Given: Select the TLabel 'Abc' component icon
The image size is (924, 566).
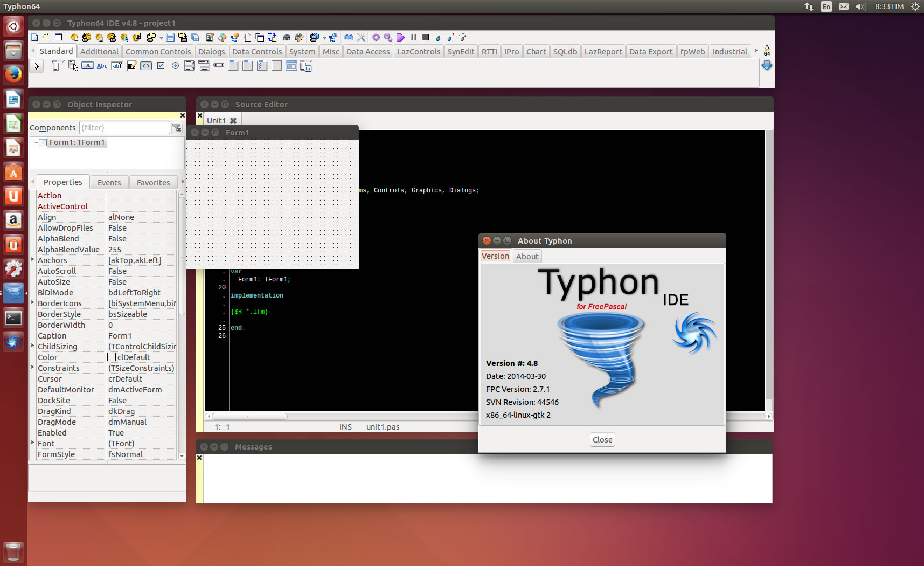Looking at the screenshot, I should click(x=102, y=66).
